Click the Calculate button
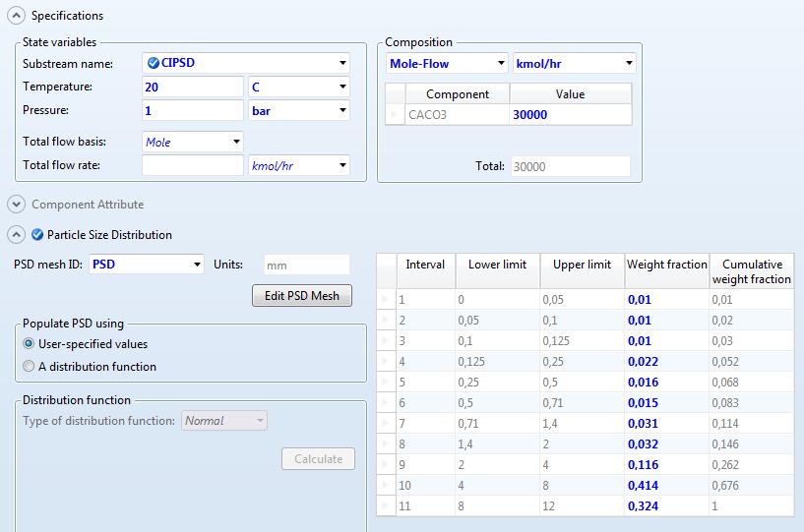Viewport: 804px width, 532px height. pyautogui.click(x=318, y=458)
